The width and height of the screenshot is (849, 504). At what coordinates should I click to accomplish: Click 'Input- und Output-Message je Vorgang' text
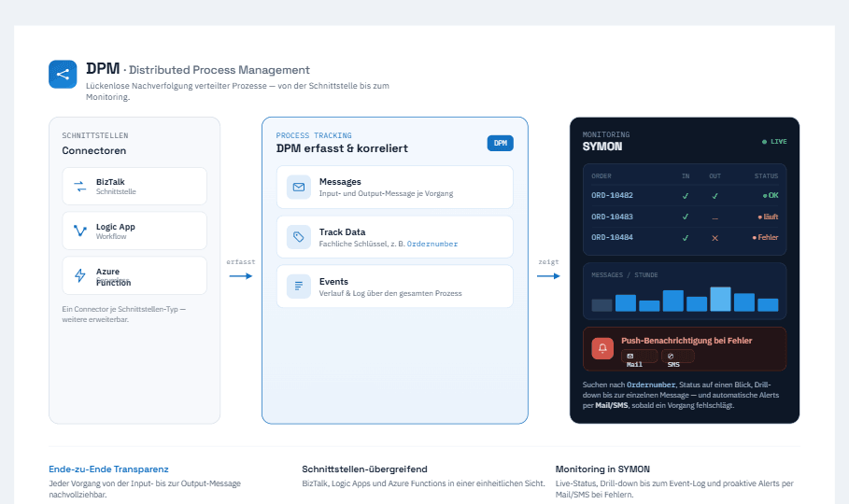[386, 194]
